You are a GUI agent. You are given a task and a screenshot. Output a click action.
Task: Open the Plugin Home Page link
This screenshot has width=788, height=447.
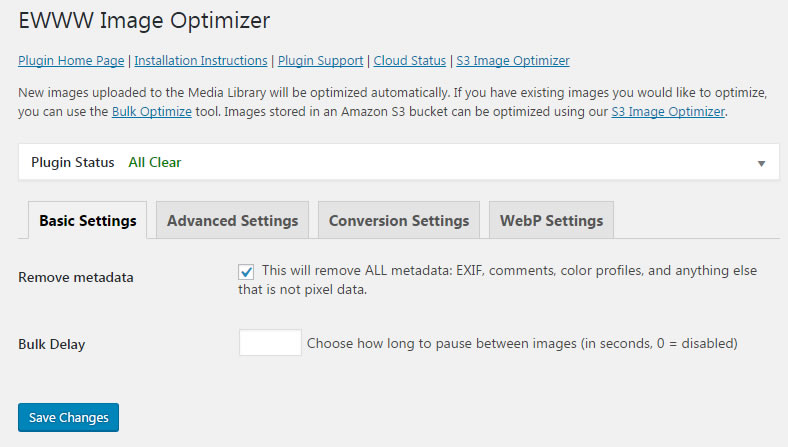(71, 61)
